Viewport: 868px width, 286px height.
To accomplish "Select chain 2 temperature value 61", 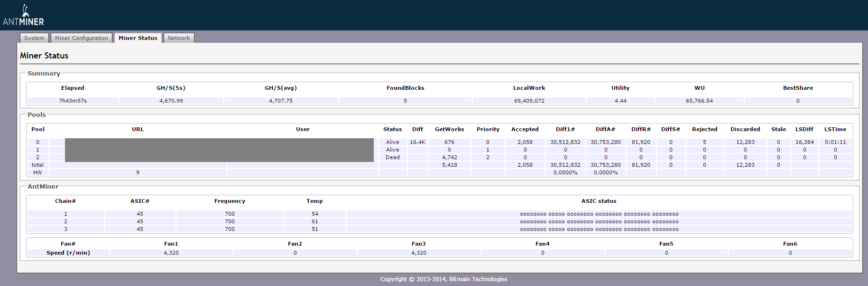I will pos(314,221).
